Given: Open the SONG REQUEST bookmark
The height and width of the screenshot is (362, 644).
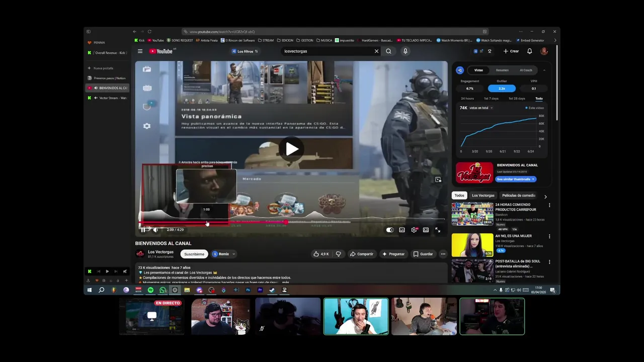Looking at the screenshot, I should [x=180, y=40].
